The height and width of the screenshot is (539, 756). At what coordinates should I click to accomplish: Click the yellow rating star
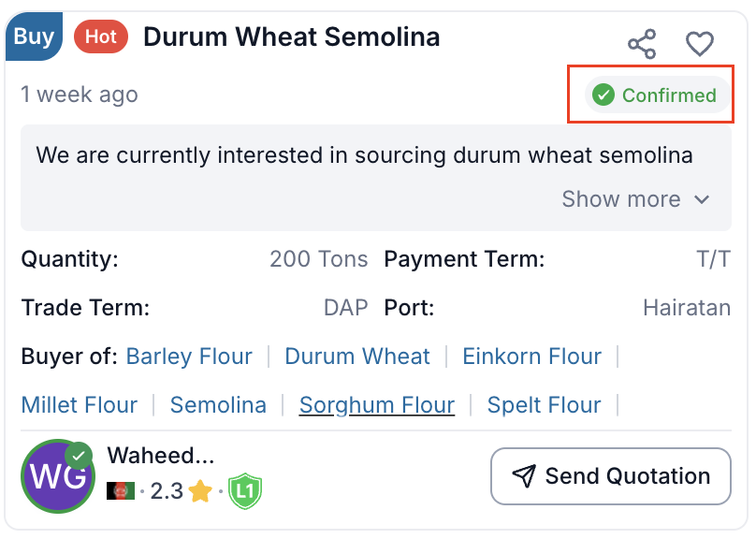click(x=200, y=490)
